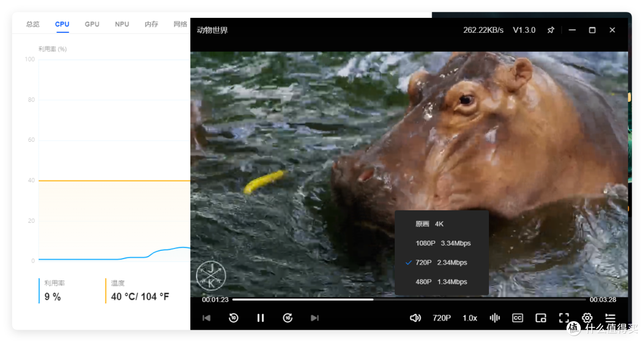Switch to the NPU tab
The height and width of the screenshot is (342, 644).
pyautogui.click(x=122, y=24)
